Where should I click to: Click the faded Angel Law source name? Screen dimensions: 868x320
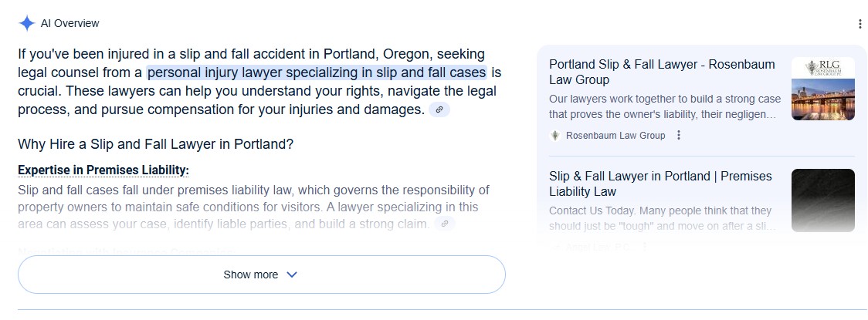597,248
